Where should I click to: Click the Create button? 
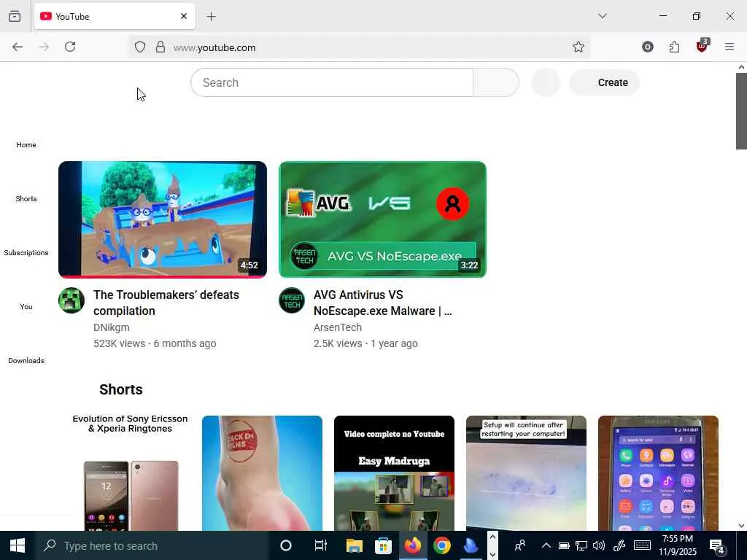[x=604, y=82]
